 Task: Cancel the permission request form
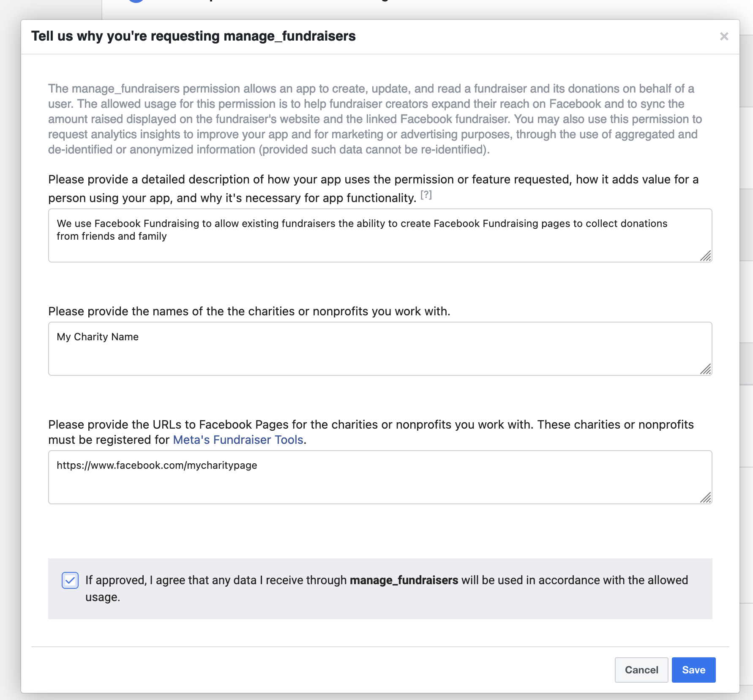(x=641, y=670)
